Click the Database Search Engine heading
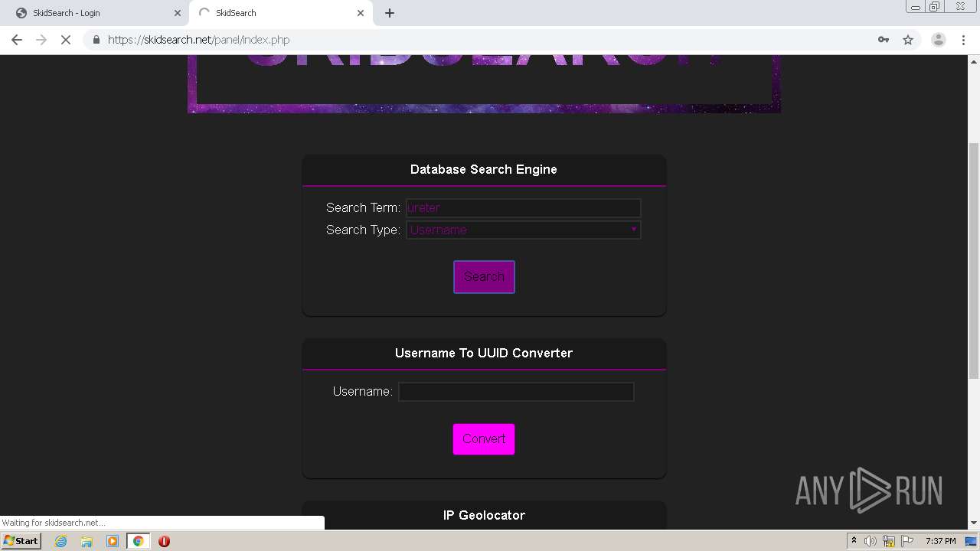Image resolution: width=980 pixels, height=551 pixels. click(484, 169)
